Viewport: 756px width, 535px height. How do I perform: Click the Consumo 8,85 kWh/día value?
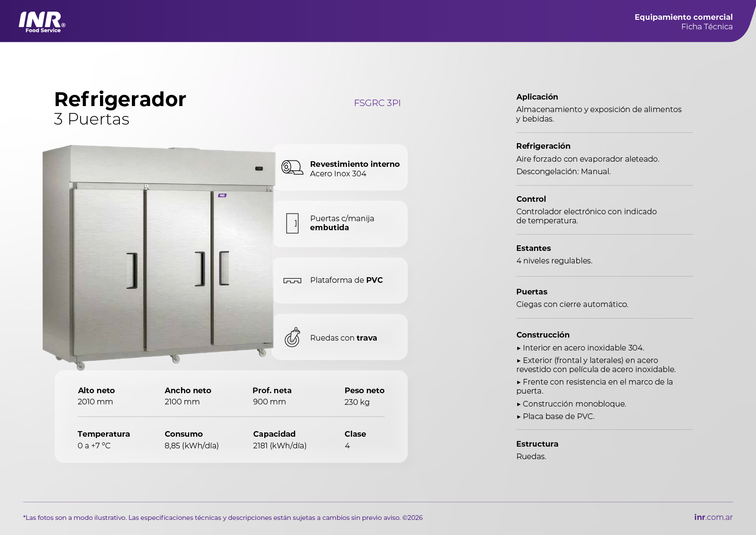(191, 446)
